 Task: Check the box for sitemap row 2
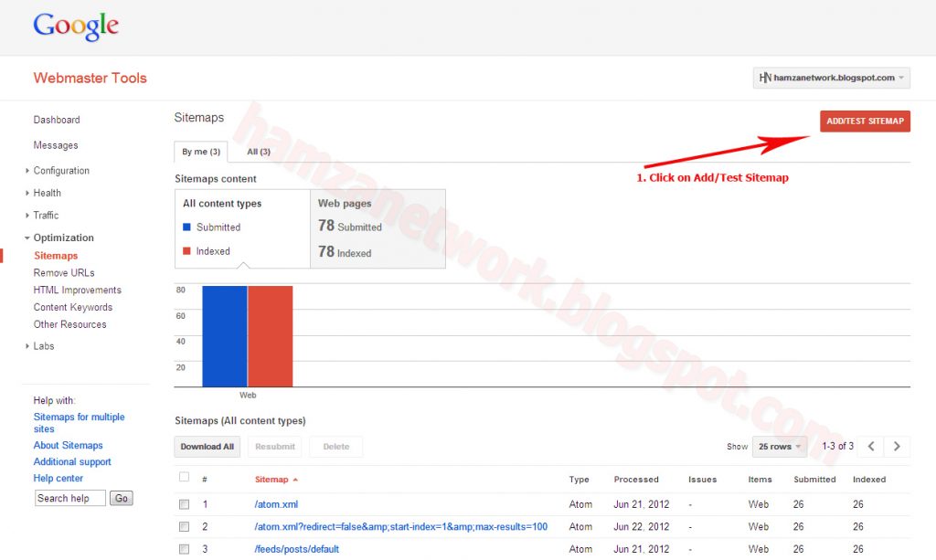tap(184, 526)
